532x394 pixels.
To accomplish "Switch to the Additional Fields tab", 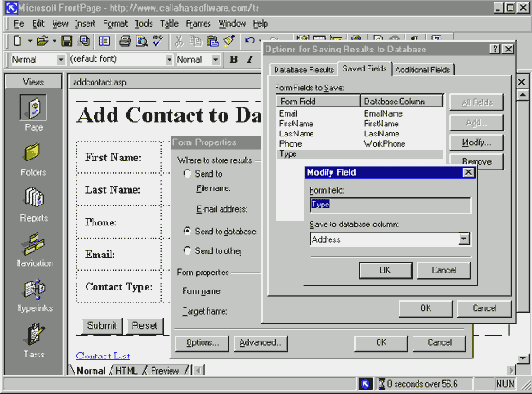I will point(423,70).
